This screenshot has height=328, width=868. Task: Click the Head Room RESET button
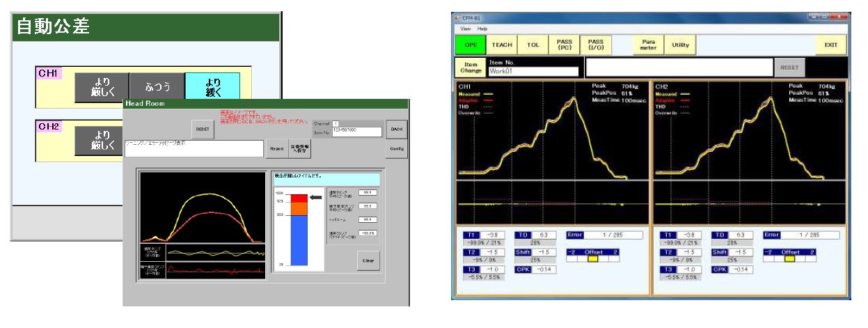click(x=203, y=130)
